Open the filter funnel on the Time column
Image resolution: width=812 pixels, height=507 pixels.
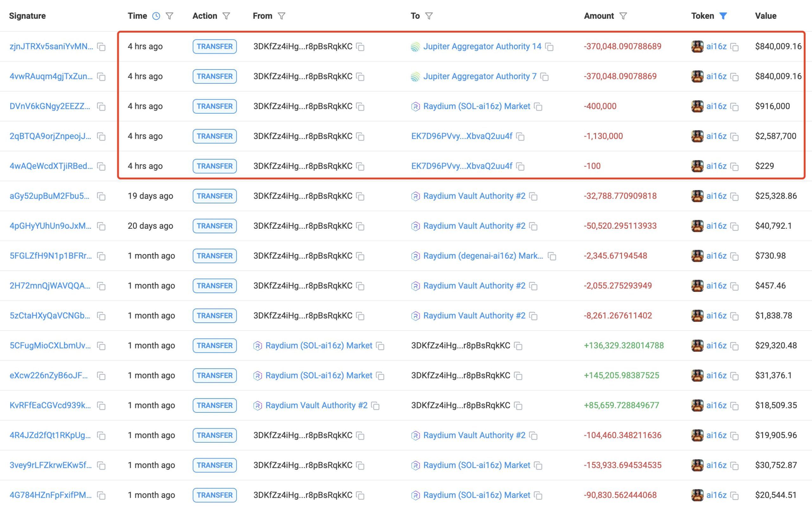tap(170, 16)
